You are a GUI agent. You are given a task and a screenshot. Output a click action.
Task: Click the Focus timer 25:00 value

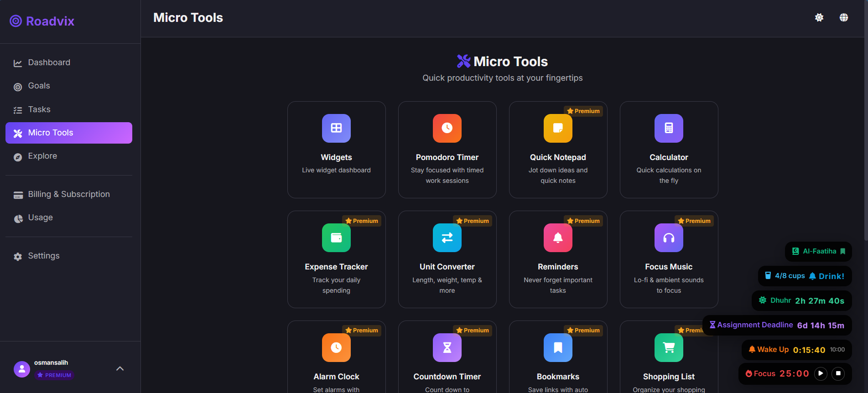[794, 373]
